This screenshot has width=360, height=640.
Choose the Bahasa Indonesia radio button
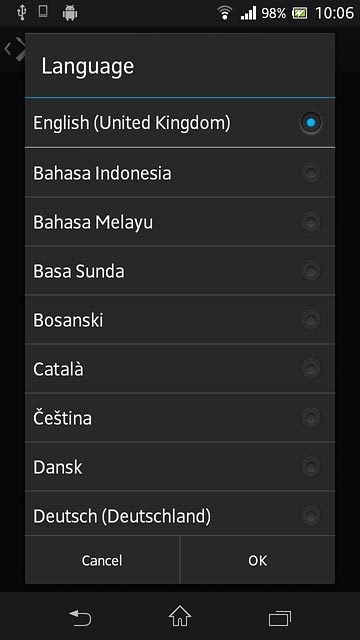pyautogui.click(x=311, y=173)
